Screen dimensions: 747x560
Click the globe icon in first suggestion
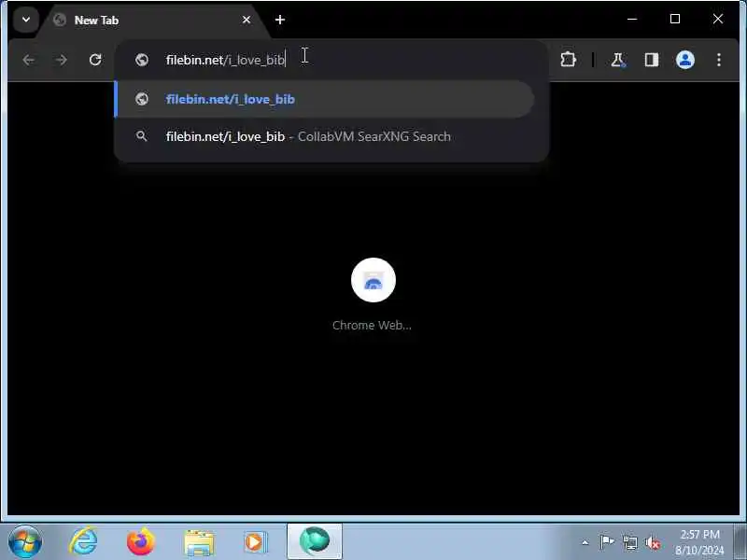click(142, 99)
